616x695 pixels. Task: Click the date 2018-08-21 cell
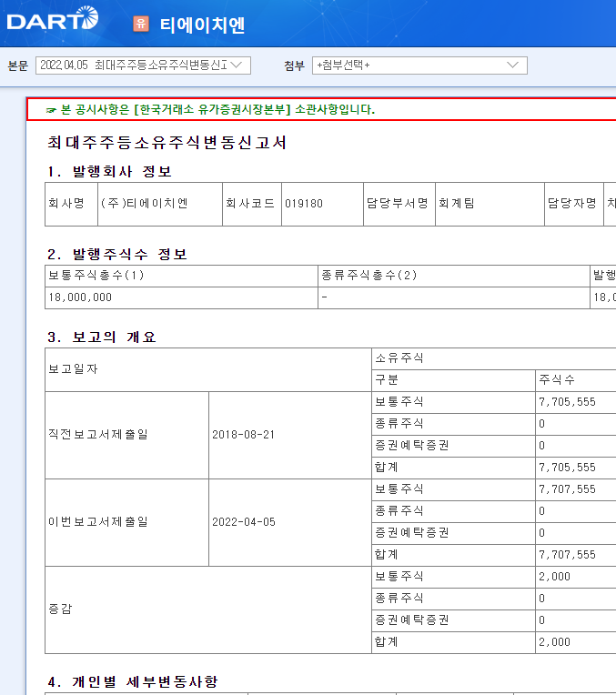tap(290, 435)
